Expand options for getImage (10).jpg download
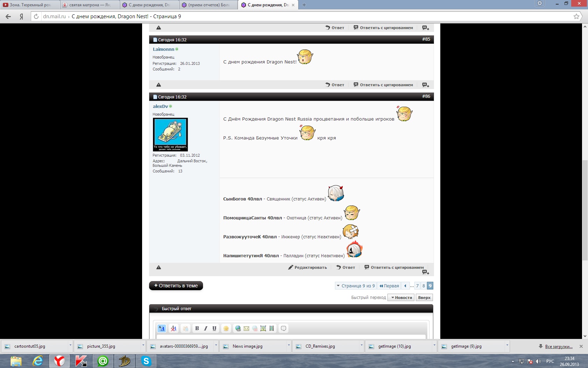588x368 pixels. click(x=434, y=346)
